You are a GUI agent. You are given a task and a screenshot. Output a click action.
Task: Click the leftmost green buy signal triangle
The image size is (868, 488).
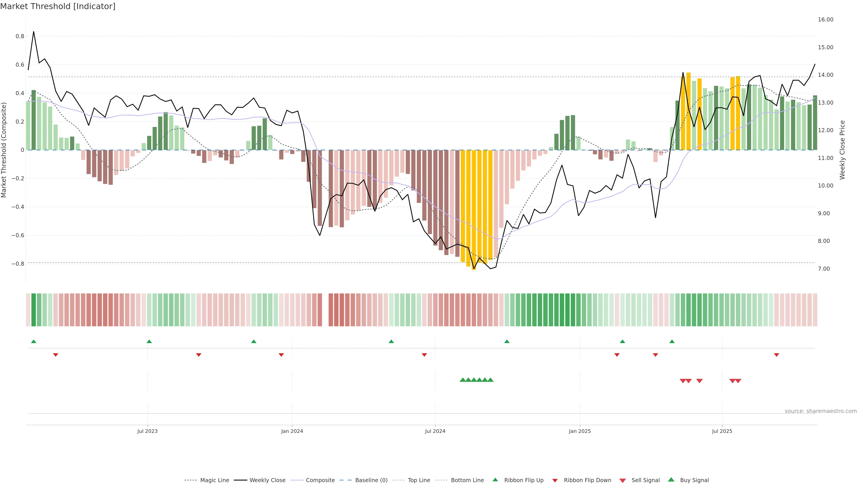click(463, 380)
